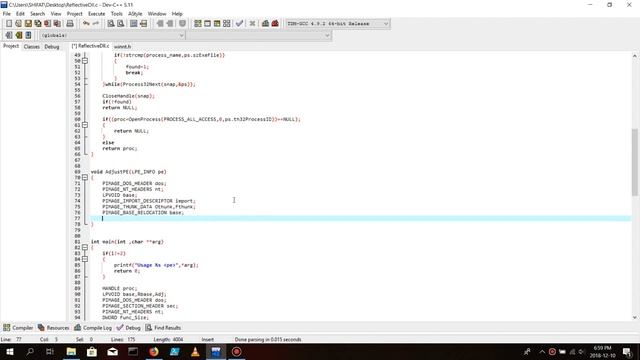The width and height of the screenshot is (640, 360).
Task: Open the Resources bottom panel tab
Action: point(54,328)
